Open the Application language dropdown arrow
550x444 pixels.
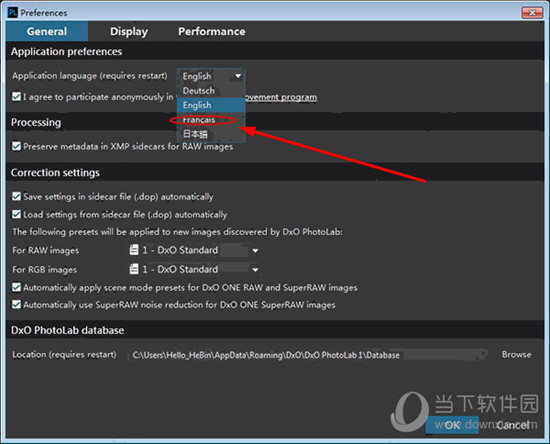238,76
